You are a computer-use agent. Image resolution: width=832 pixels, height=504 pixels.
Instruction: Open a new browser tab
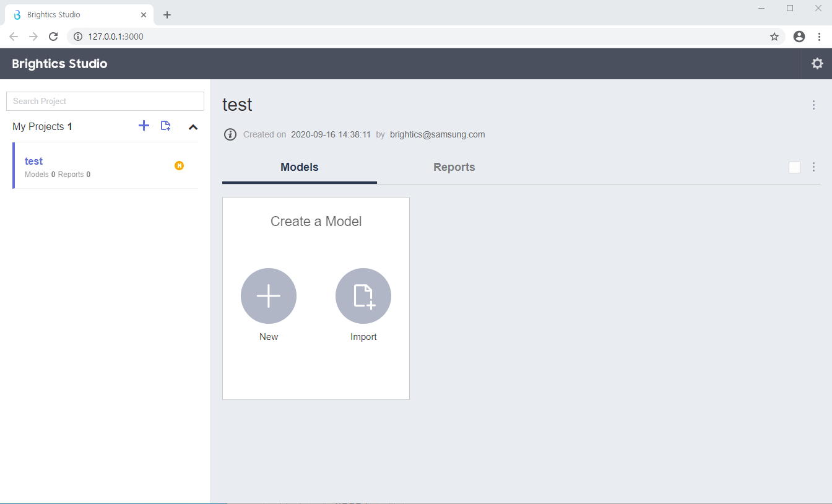point(167,15)
